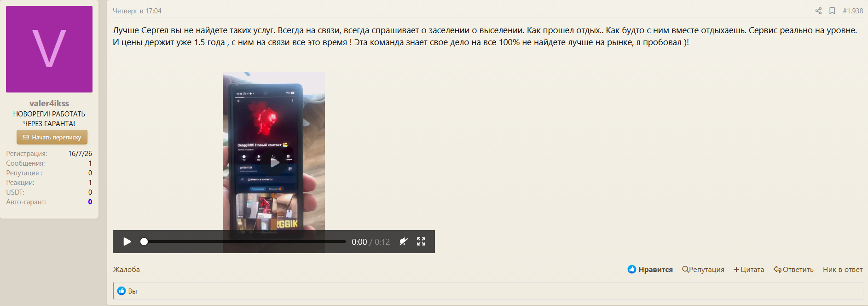Open valer4ikss user profile
Viewport: 868px width, 306px height.
(x=49, y=104)
